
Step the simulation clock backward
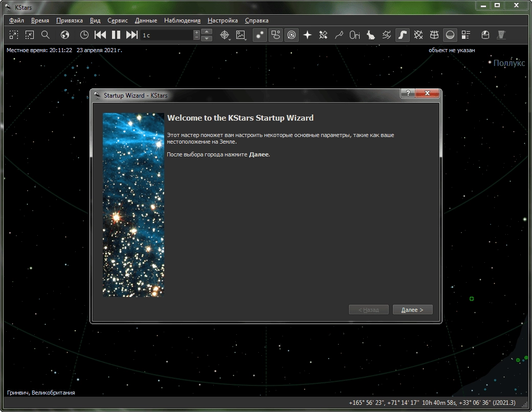pyautogui.click(x=100, y=35)
